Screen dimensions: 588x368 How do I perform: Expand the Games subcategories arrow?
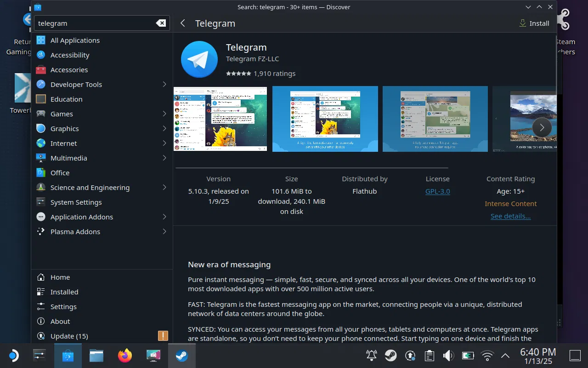click(164, 114)
